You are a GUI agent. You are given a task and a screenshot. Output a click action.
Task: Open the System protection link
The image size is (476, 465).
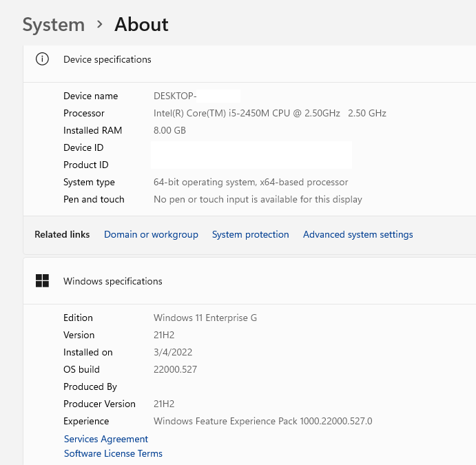250,235
